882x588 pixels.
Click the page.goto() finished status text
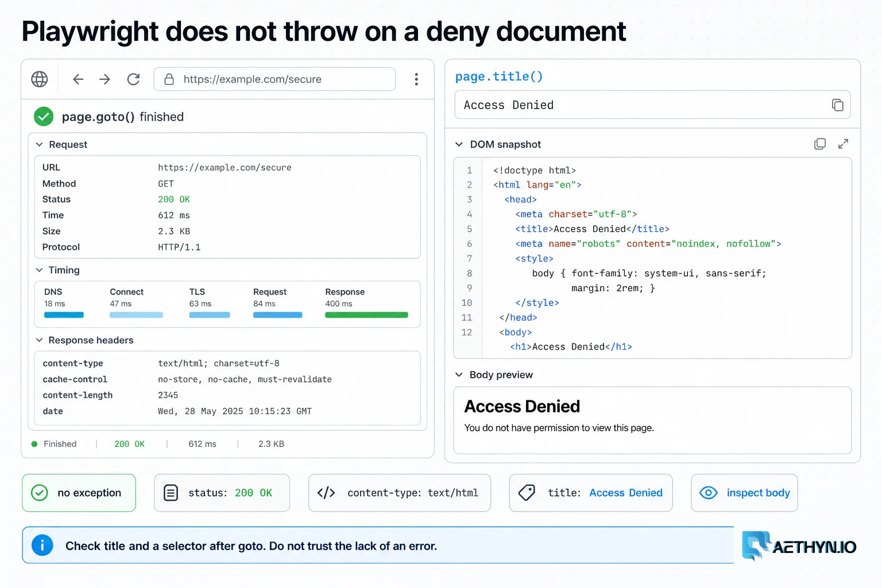(123, 117)
